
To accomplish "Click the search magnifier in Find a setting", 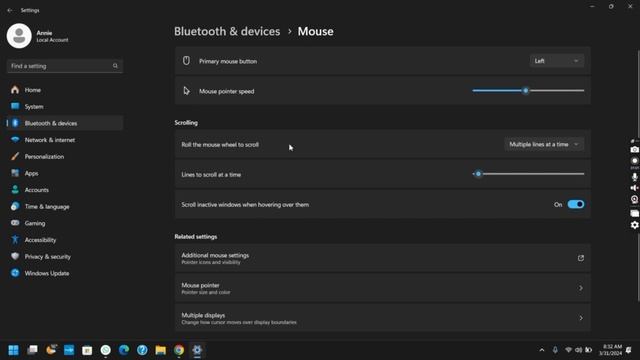I will [115, 66].
